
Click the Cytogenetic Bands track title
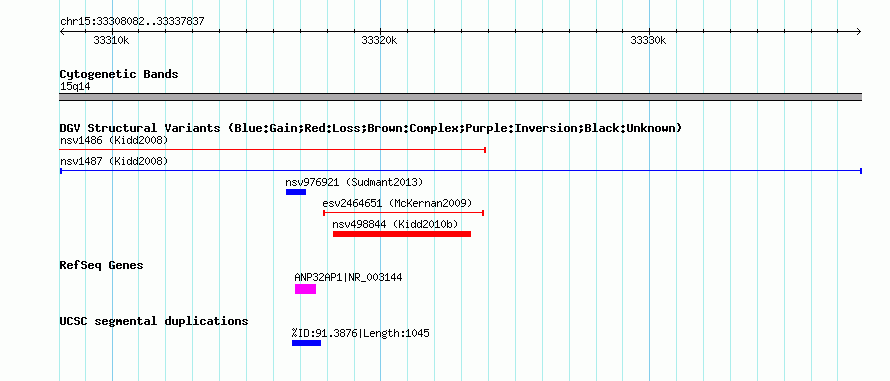[x=119, y=74]
